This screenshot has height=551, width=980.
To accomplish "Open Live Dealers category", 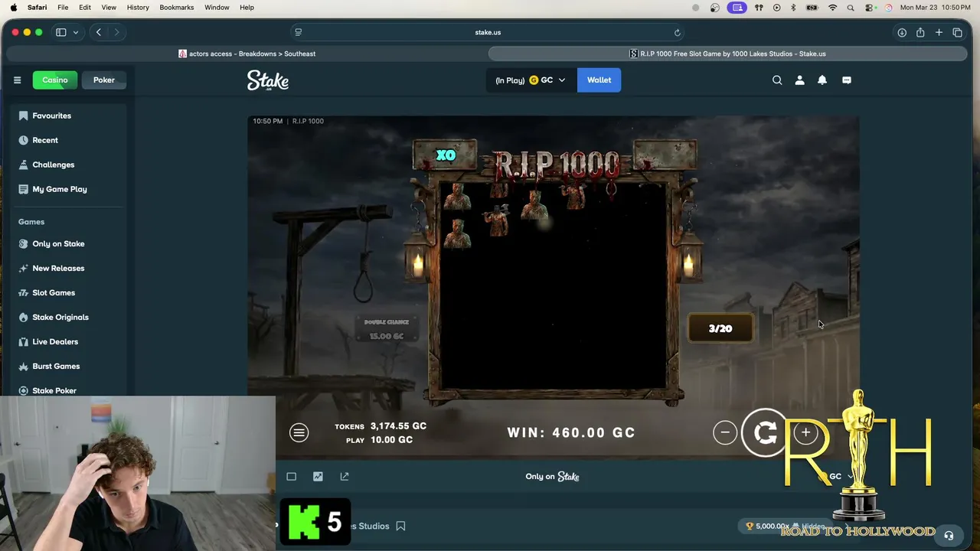I will point(69,341).
